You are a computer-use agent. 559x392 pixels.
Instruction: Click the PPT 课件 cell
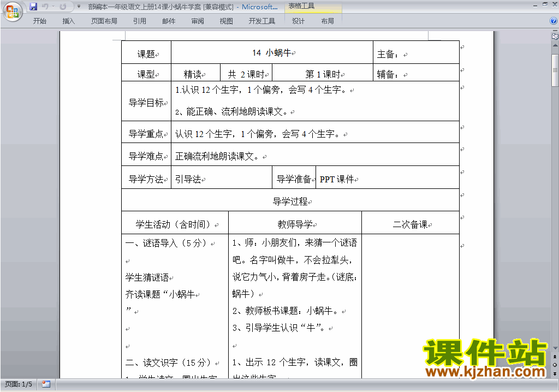pyautogui.click(x=388, y=177)
